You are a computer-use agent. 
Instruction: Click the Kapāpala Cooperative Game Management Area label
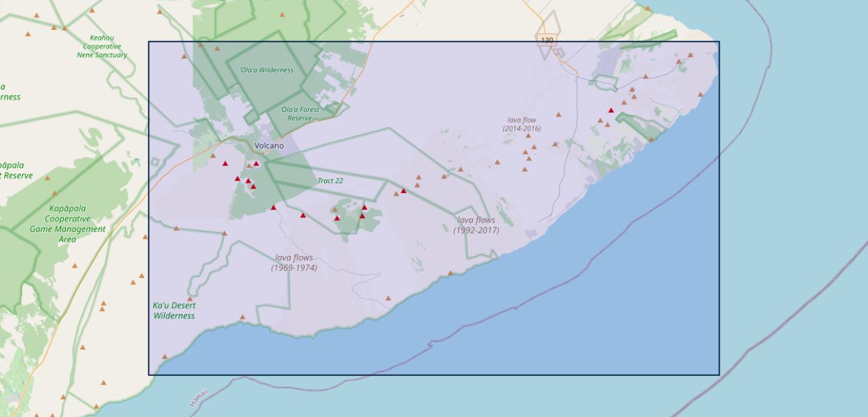click(67, 223)
